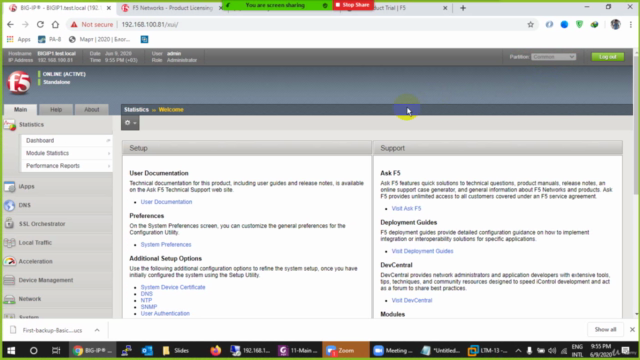Bookmark this page with star icon
Screen dimensions: 640x360
pos(530,24)
